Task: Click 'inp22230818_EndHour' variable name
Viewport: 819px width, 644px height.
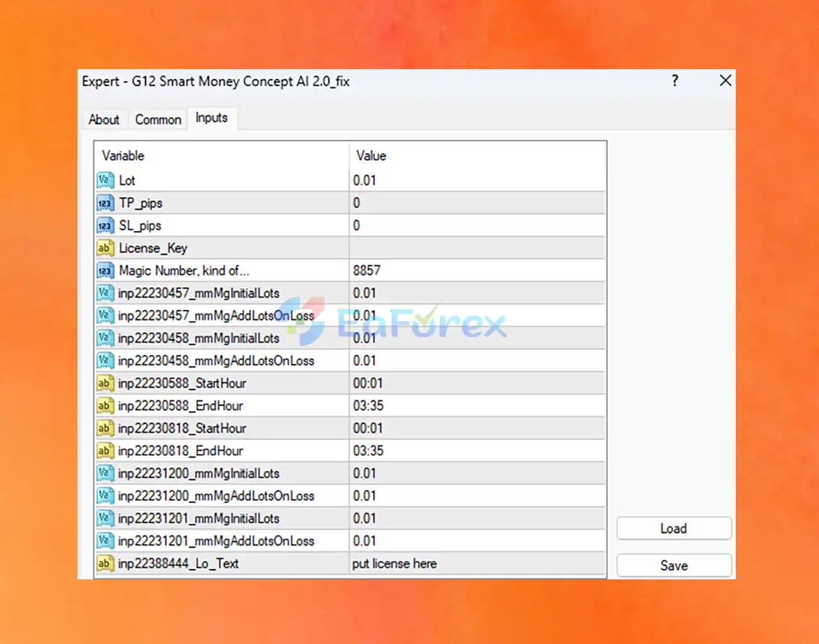Action: [180, 451]
